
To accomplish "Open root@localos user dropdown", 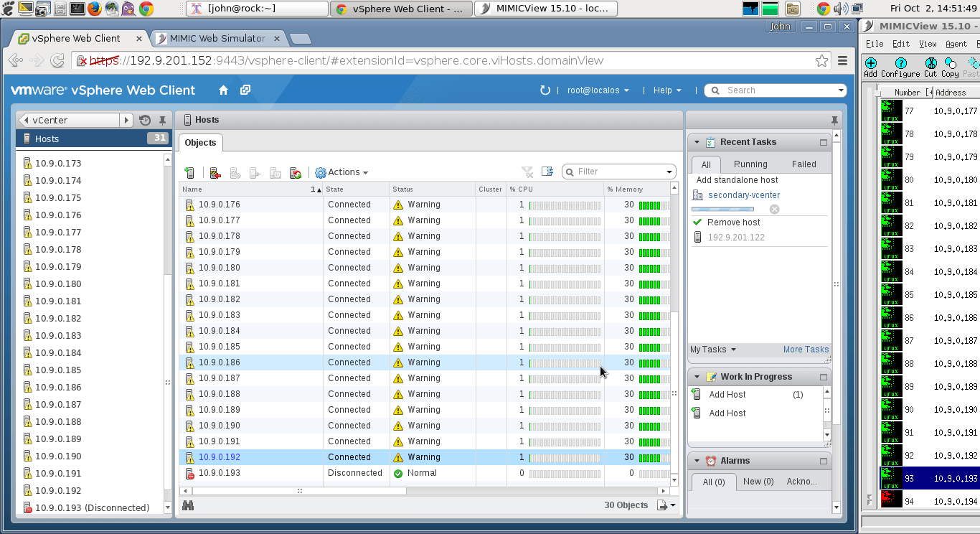I will [598, 90].
